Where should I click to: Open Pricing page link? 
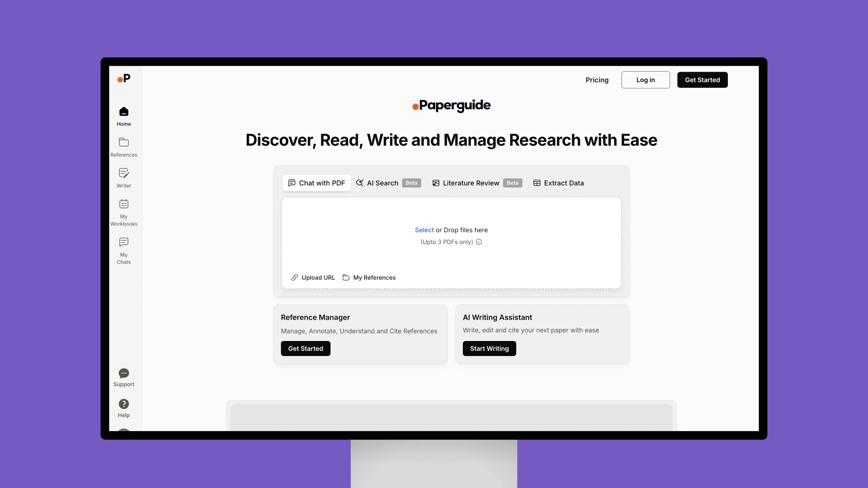[x=597, y=79]
